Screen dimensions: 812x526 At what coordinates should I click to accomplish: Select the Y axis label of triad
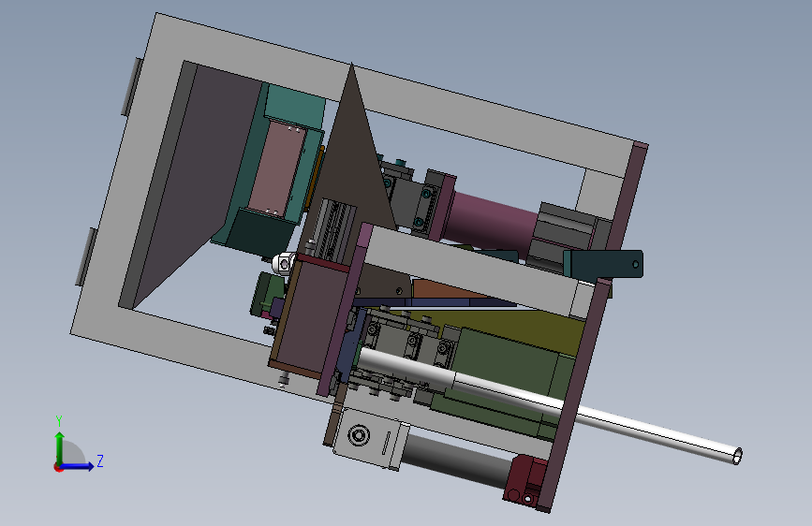(59, 420)
